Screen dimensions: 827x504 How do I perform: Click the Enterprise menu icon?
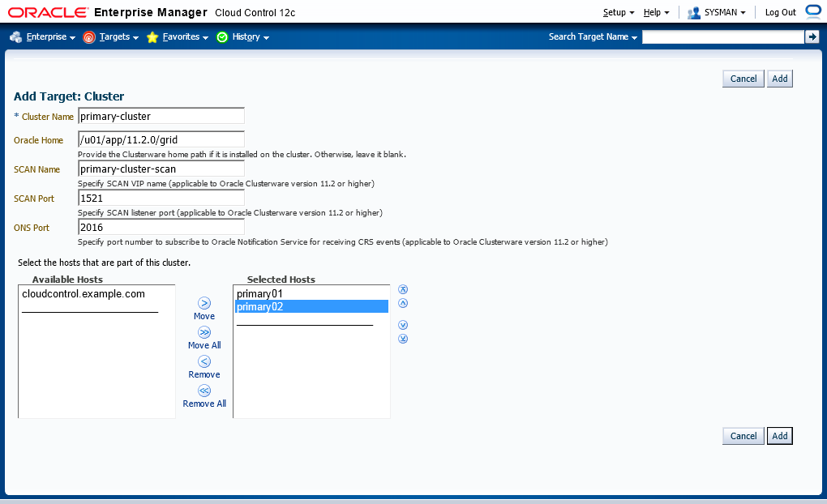(16, 37)
